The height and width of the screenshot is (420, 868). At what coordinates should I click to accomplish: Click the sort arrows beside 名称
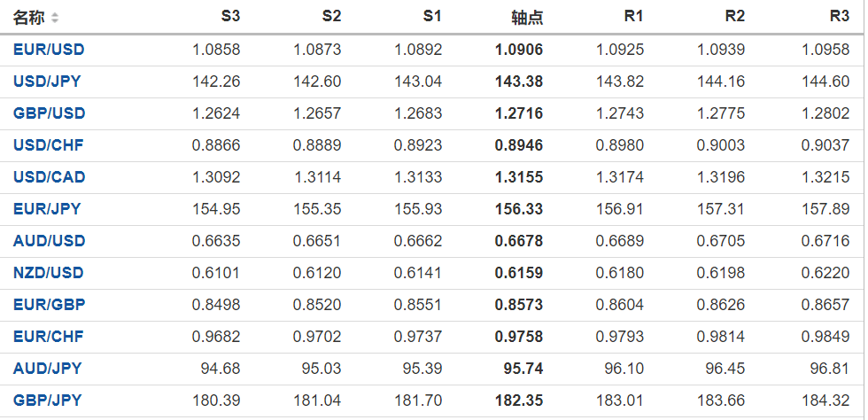[x=55, y=18]
